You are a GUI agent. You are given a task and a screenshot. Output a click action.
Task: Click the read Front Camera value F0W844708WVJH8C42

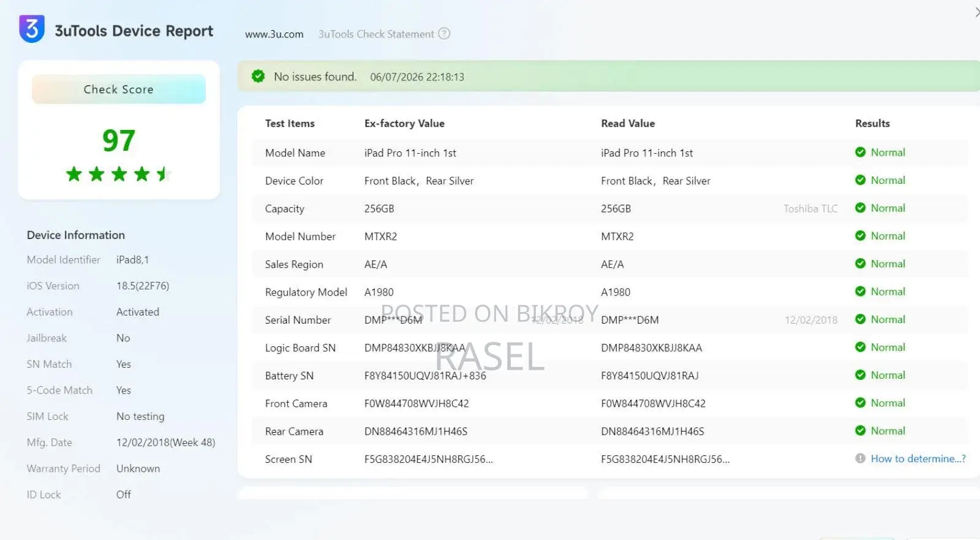(653, 403)
